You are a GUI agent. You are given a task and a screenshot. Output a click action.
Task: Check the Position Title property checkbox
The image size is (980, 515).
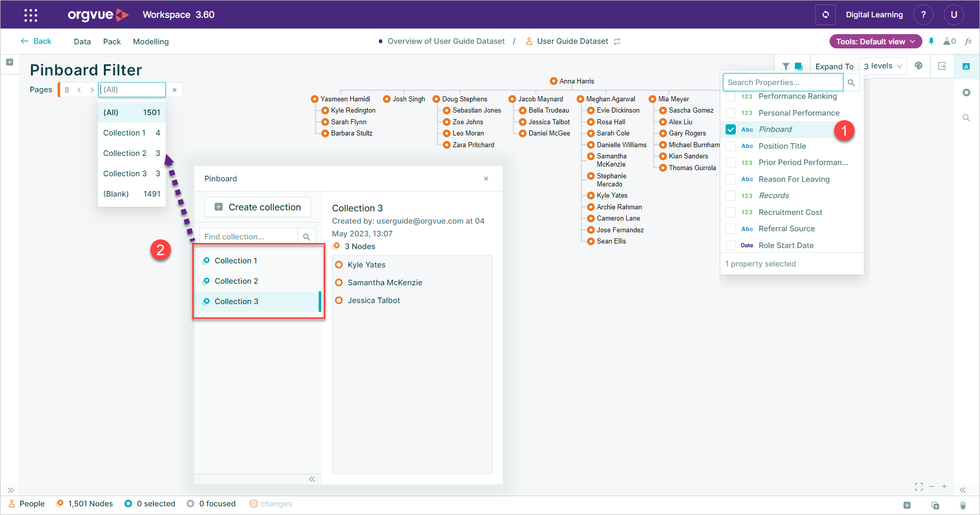(731, 146)
